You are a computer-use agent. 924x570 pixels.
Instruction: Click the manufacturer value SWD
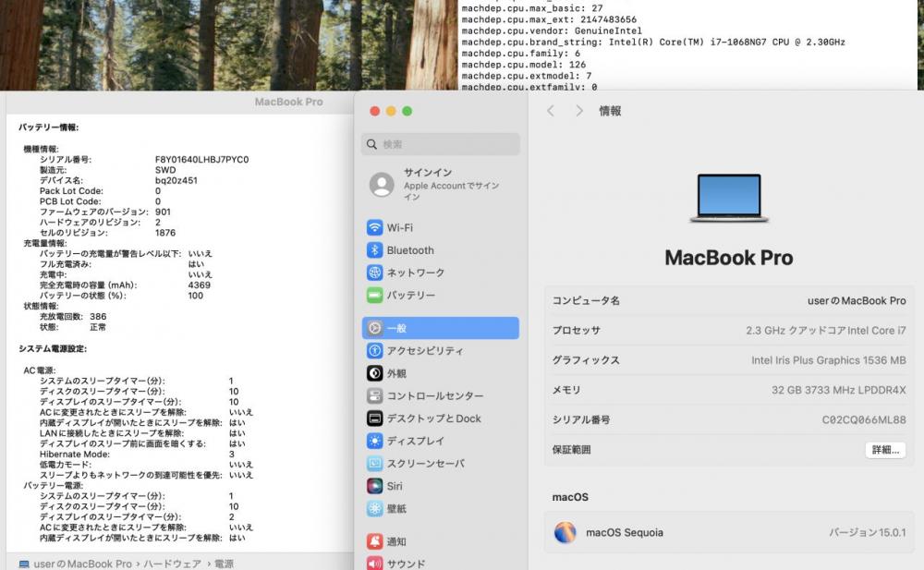[165, 170]
